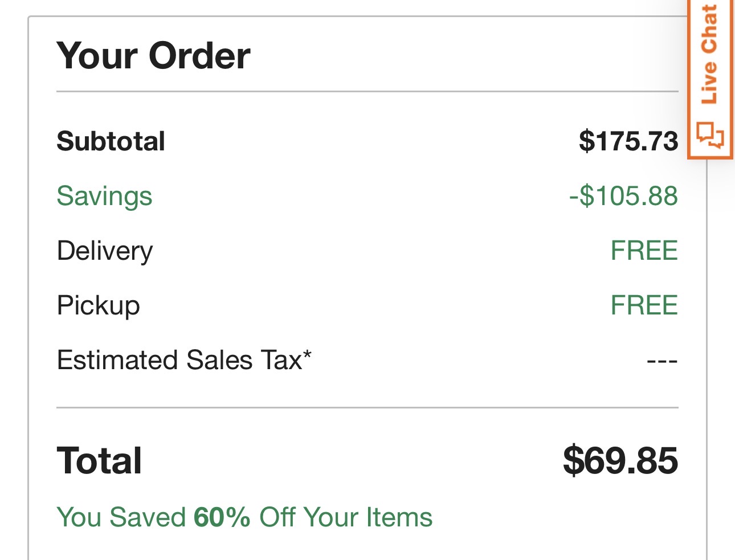This screenshot has width=735, height=560.
Task: Click the divider line above the Total row
Action: coord(367,408)
